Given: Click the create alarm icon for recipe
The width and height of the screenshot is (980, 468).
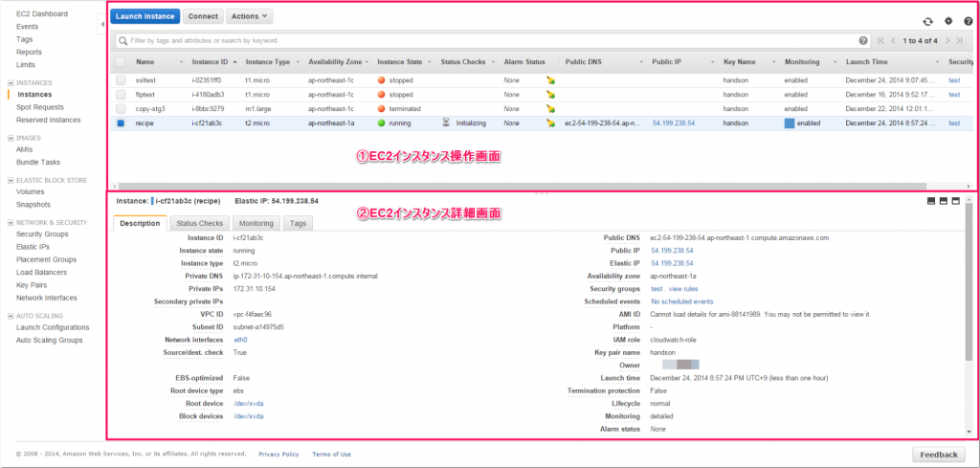Looking at the screenshot, I should coord(550,123).
